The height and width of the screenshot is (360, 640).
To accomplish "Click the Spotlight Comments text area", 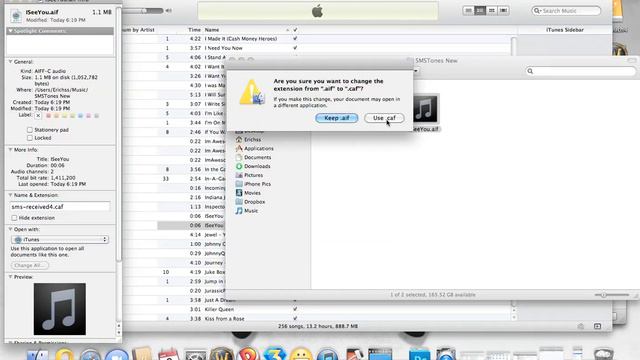I will point(60,45).
